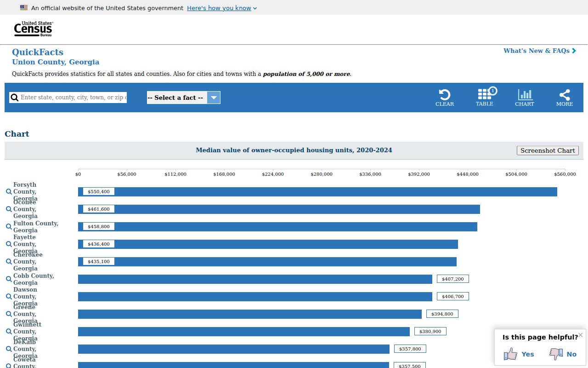Close the page helpful feedback box

pos(581,335)
